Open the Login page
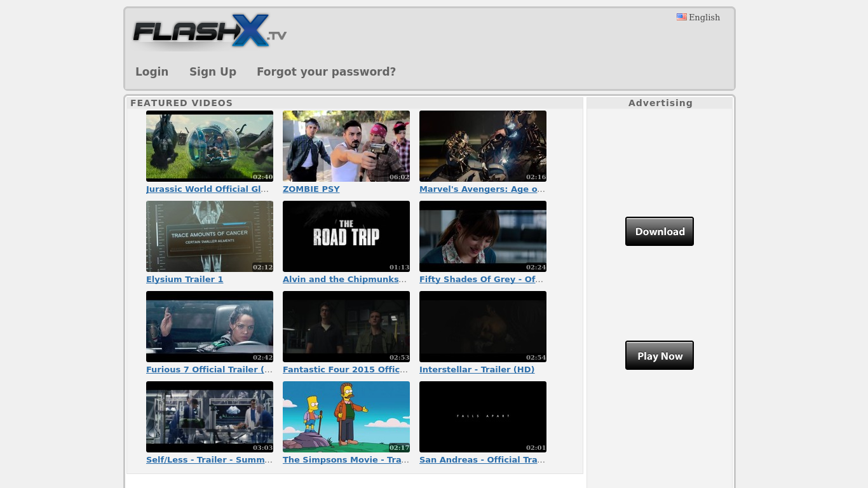 [x=152, y=72]
